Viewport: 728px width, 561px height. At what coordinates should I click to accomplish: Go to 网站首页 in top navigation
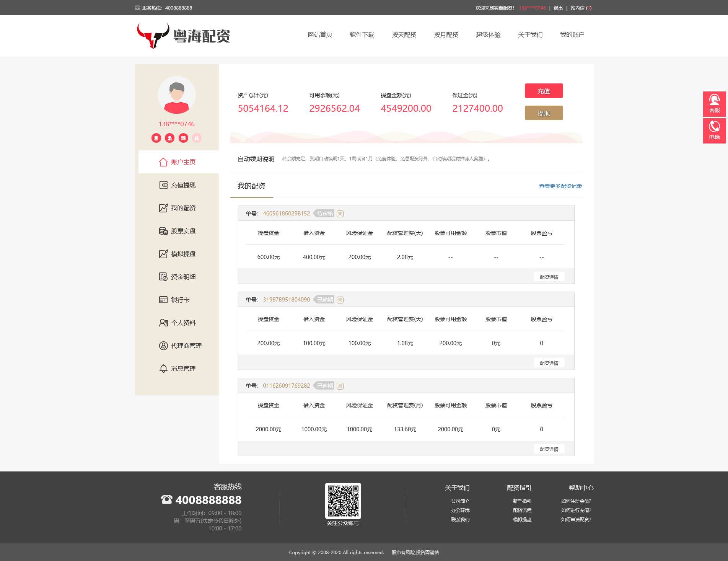(320, 35)
